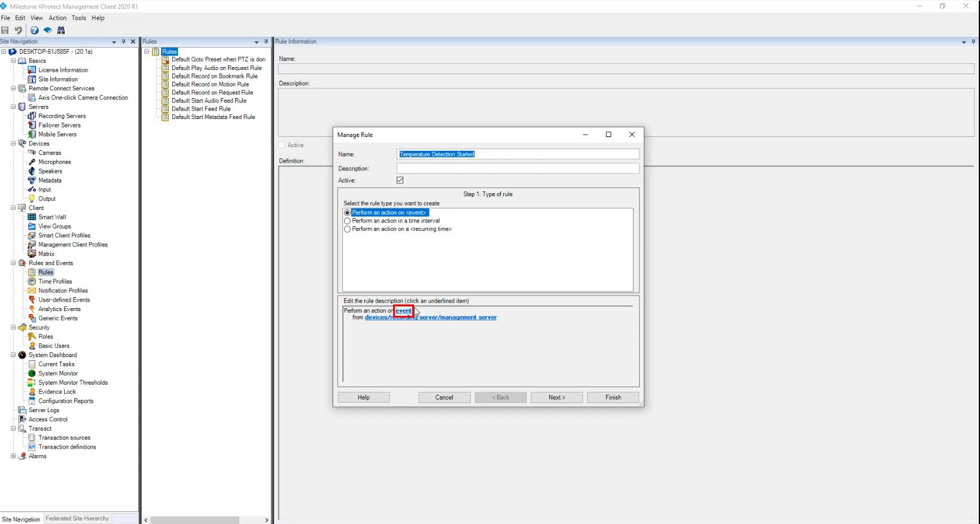Screen dimensions: 980x524
Task: Click the Recording Servers icon
Action: [x=32, y=116]
